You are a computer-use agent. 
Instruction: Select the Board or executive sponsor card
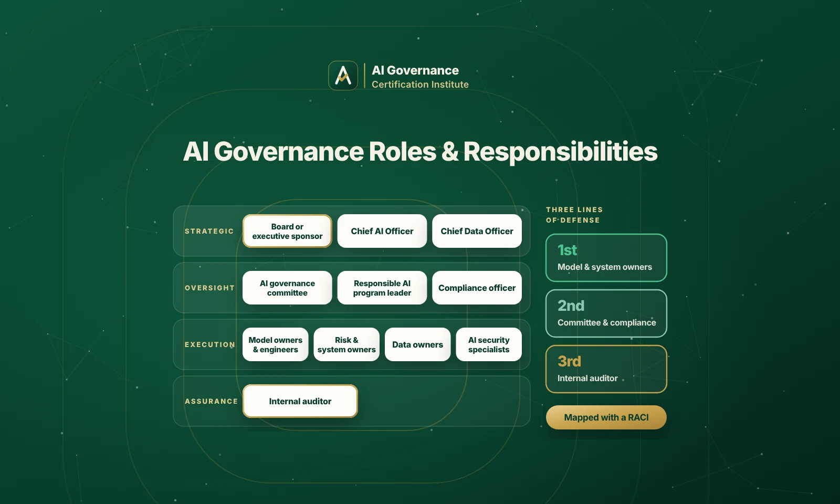287,231
